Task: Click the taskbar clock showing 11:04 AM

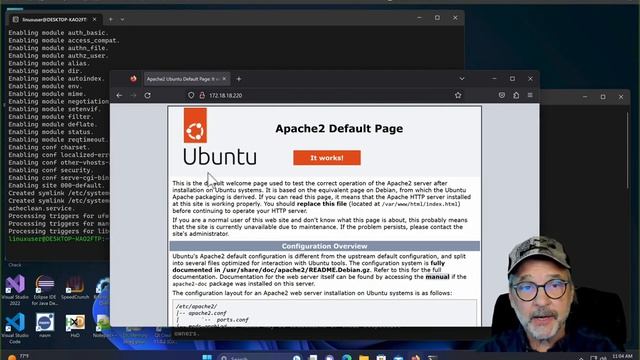Action: coord(622,356)
